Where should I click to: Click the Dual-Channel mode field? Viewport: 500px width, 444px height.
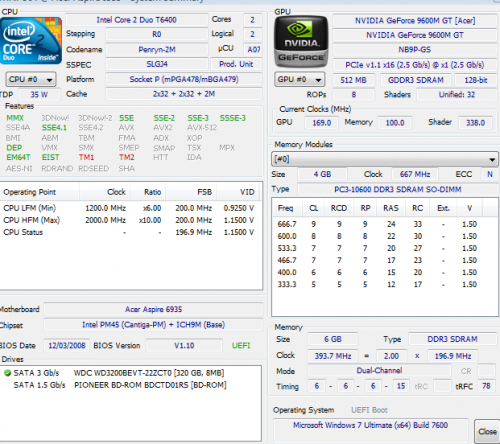379,371
